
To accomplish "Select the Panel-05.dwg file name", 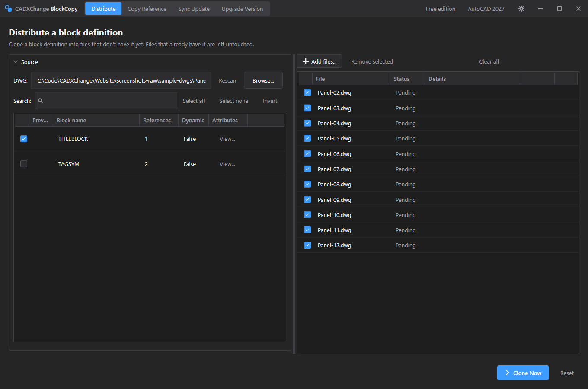I will pyautogui.click(x=334, y=138).
